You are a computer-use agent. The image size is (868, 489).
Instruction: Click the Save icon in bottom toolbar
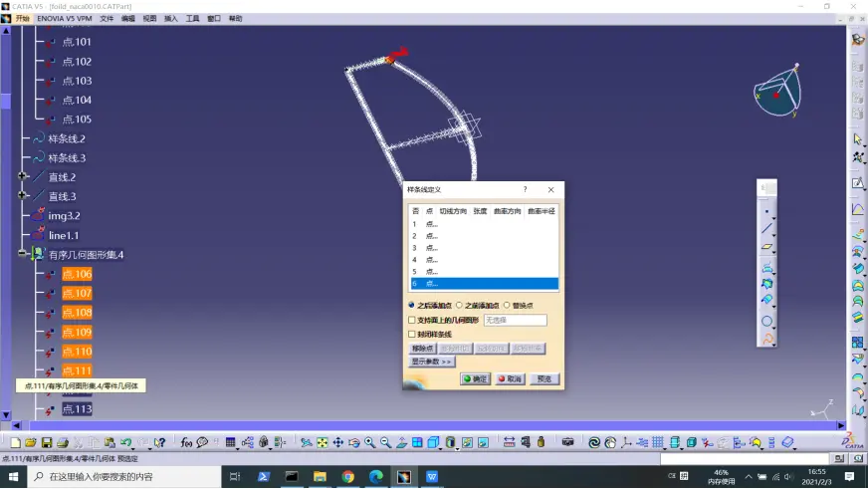click(x=47, y=442)
